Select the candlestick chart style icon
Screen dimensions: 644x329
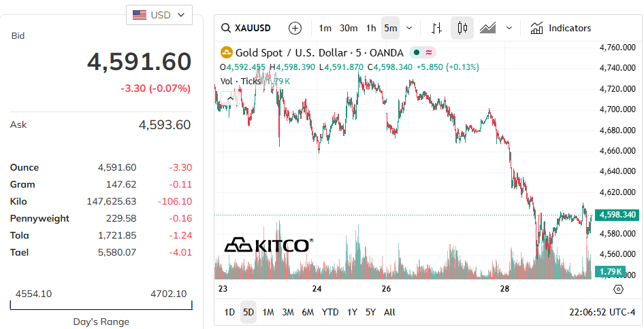463,28
